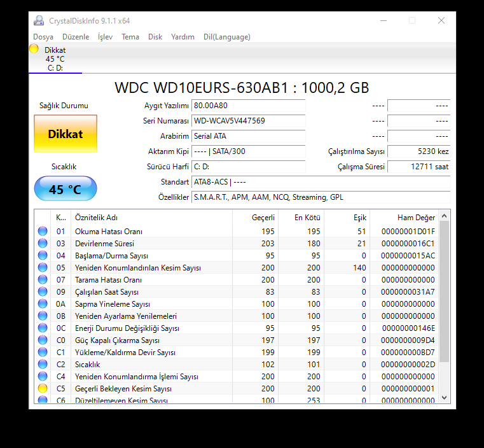This screenshot has width=484, height=448.
Task: Click the Çalıştırılma Sayısı value 5230 kez
Action: pos(419,151)
